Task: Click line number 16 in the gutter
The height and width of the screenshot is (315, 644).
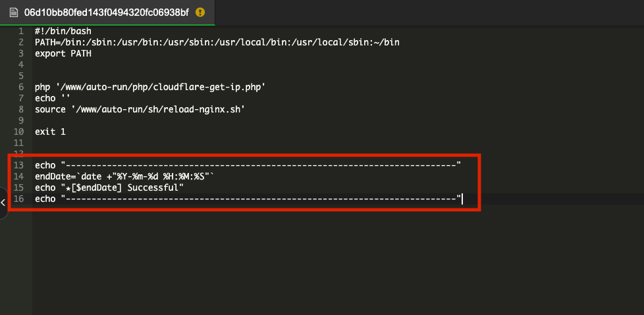Action: click(18, 199)
